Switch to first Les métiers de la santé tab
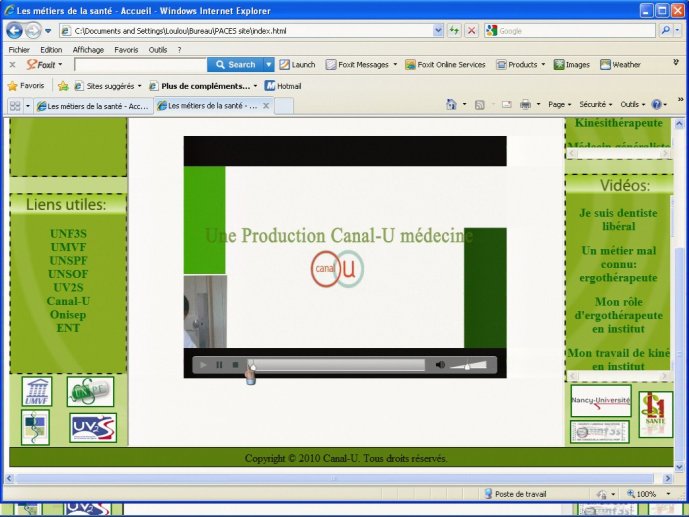 click(x=94, y=106)
